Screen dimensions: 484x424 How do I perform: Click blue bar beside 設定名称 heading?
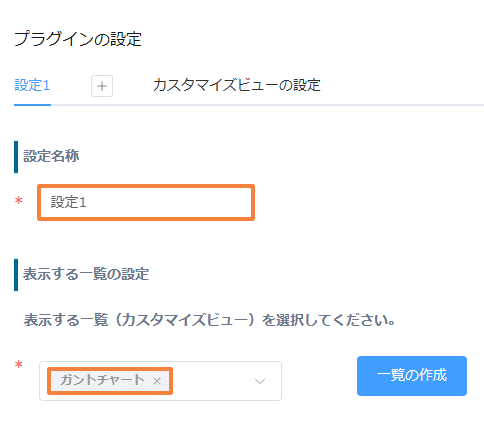[16, 157]
